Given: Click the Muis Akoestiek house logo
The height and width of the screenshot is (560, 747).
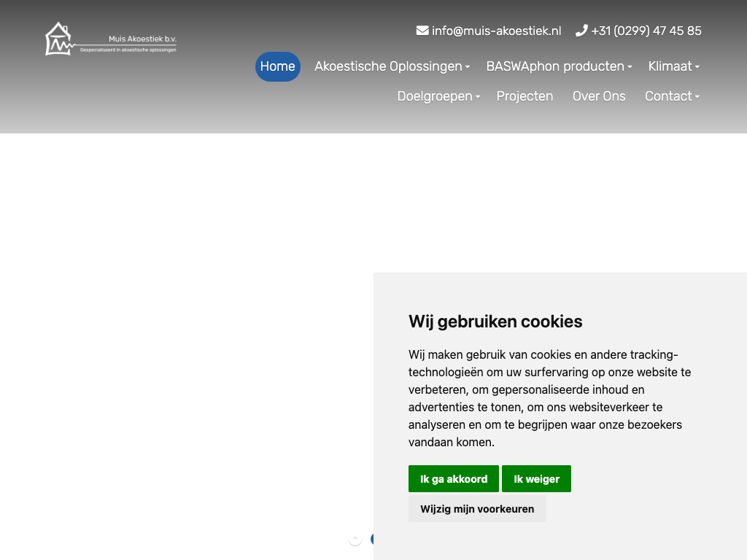Looking at the screenshot, I should pos(59,39).
